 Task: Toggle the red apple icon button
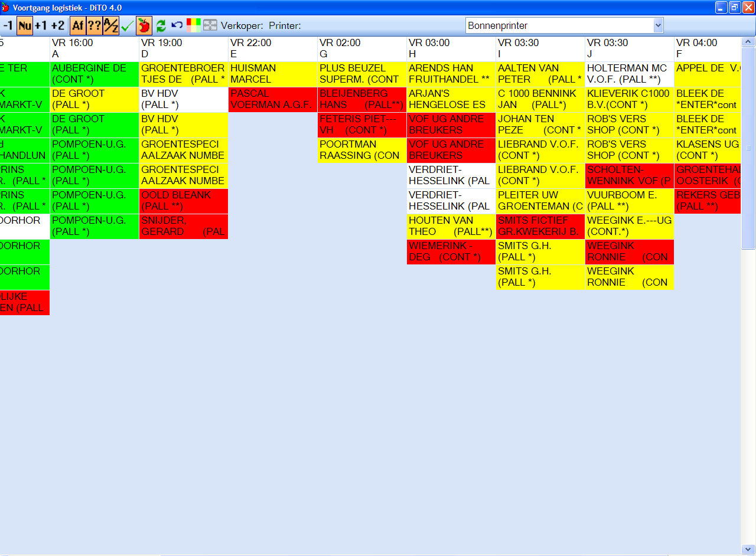pyautogui.click(x=144, y=25)
